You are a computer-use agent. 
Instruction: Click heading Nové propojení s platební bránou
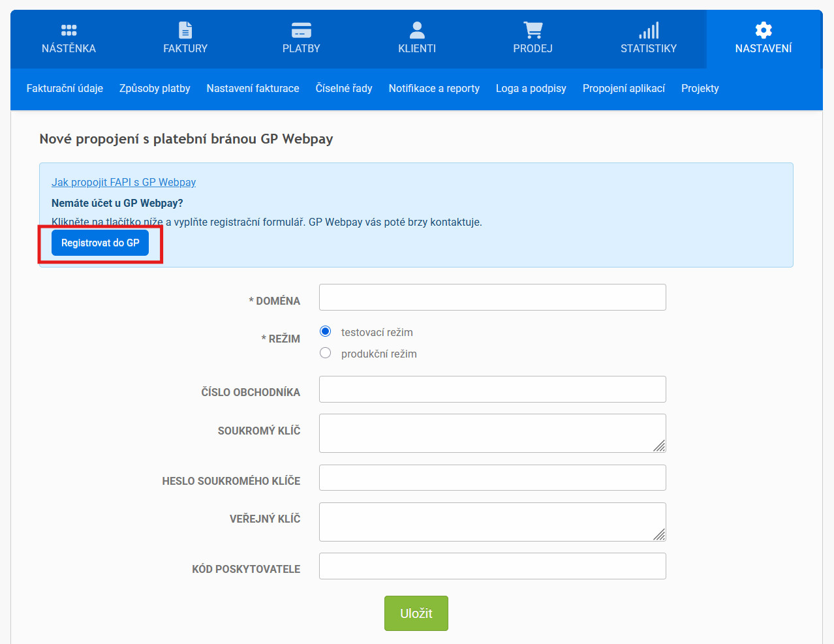(187, 139)
